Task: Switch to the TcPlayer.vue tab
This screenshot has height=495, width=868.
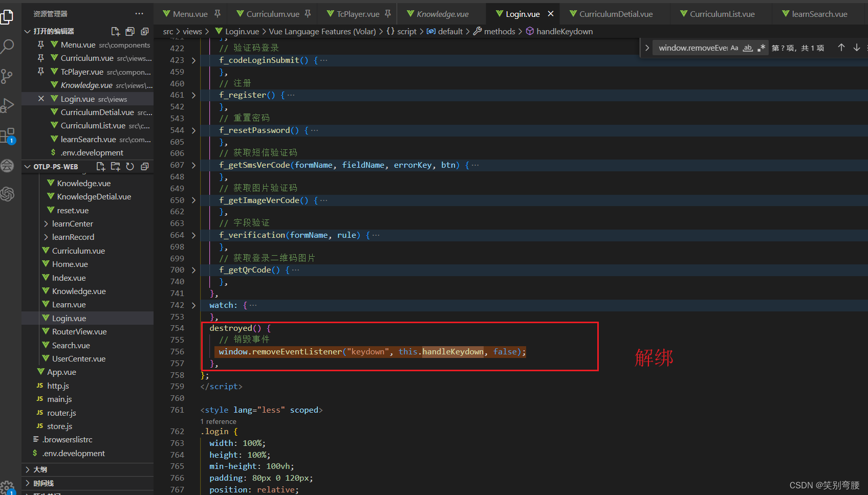Action: tap(358, 14)
